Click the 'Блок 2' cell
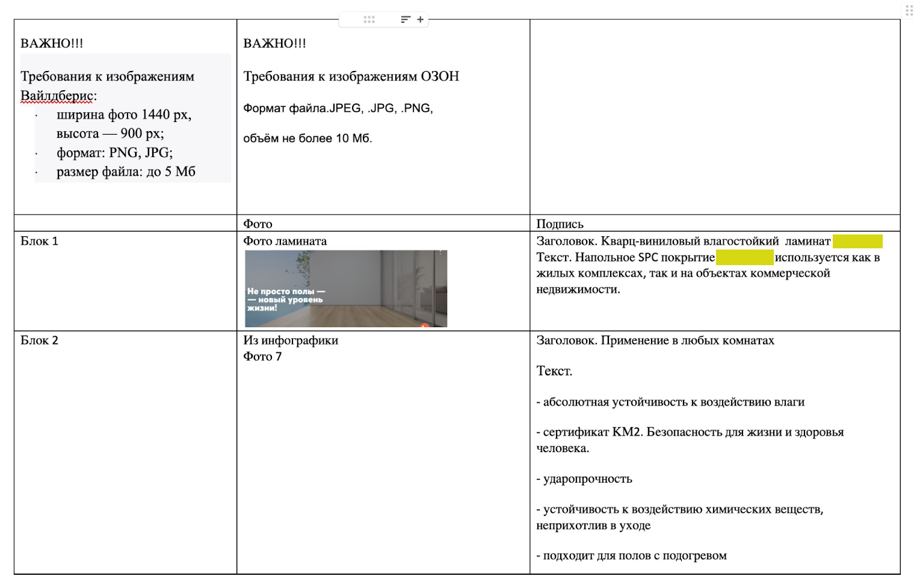 (40, 341)
